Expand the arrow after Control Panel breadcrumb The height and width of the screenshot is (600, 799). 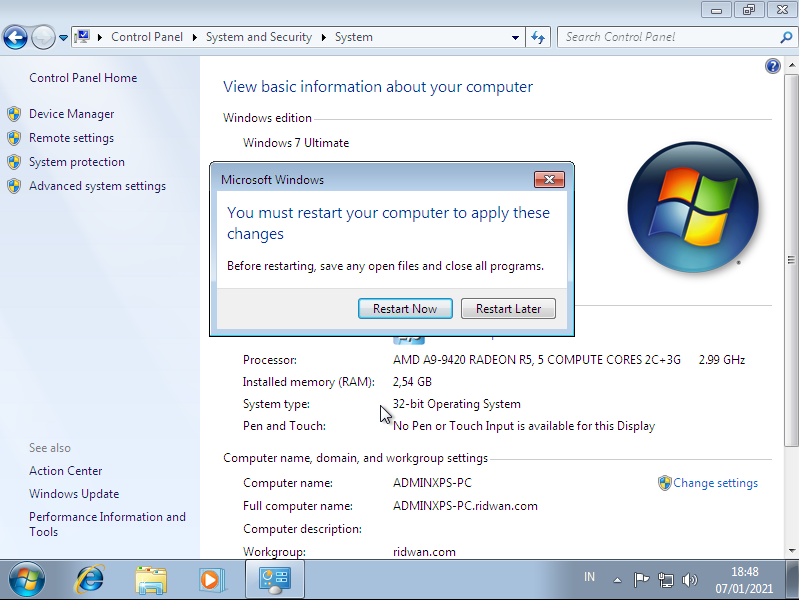pyautogui.click(x=195, y=37)
